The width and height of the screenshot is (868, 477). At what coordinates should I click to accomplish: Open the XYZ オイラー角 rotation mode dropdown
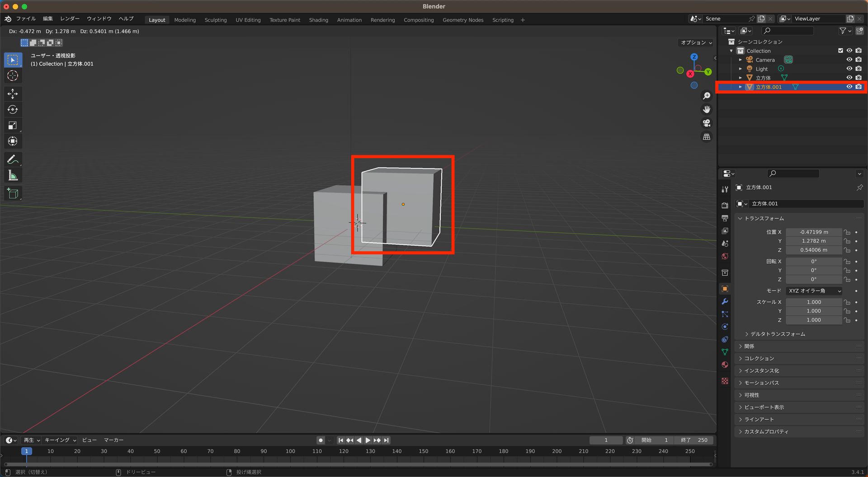tap(813, 290)
